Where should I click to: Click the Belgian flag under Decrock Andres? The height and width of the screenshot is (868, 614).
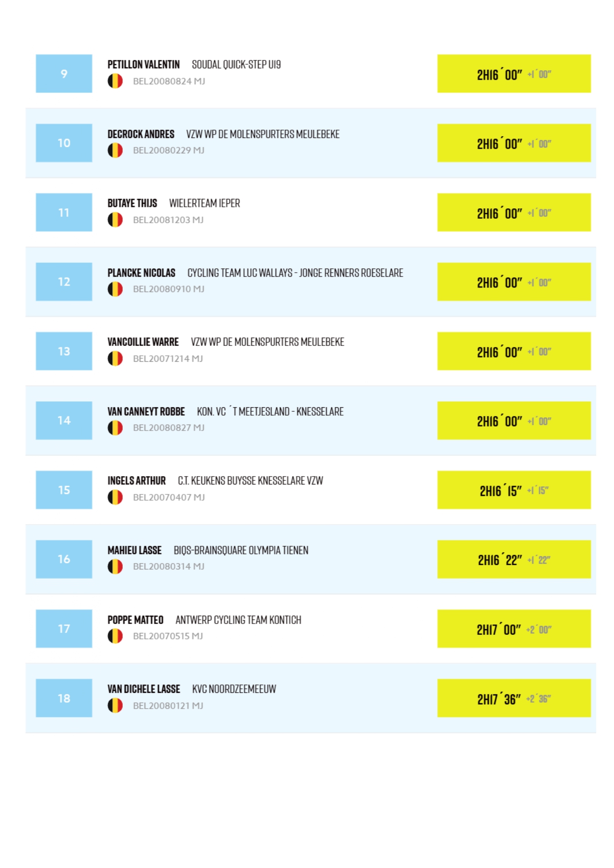[x=115, y=150]
